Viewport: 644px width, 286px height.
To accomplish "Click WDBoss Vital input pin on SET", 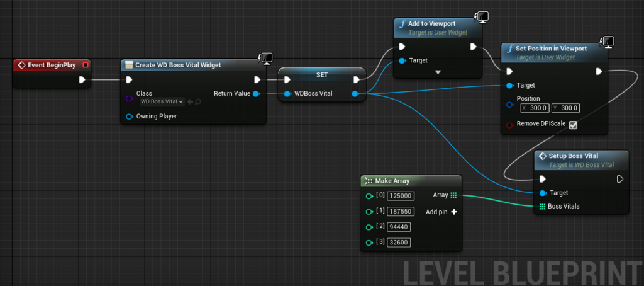I will coord(287,94).
